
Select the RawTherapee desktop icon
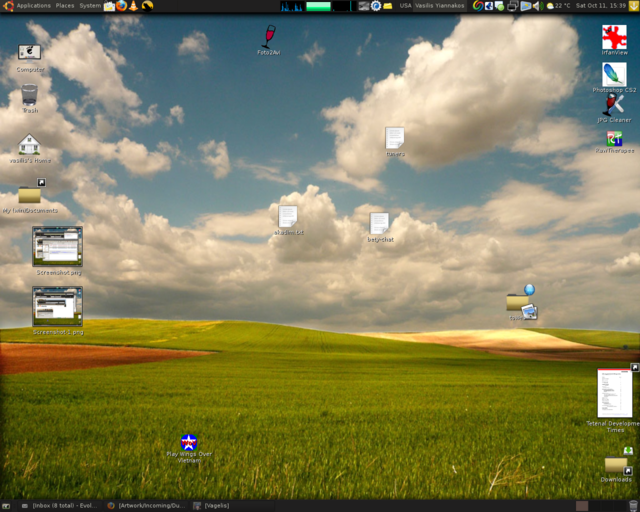point(614,140)
